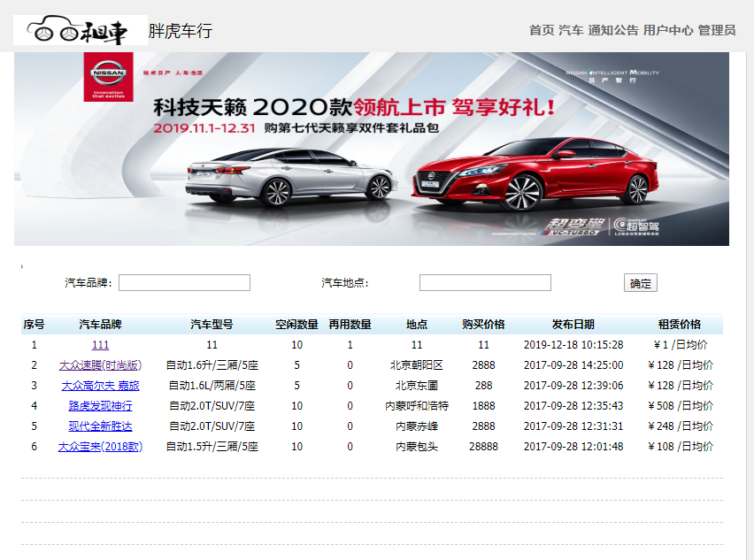Click the 北京朝阳区 location cell
This screenshot has width=754, height=560.
coord(417,365)
